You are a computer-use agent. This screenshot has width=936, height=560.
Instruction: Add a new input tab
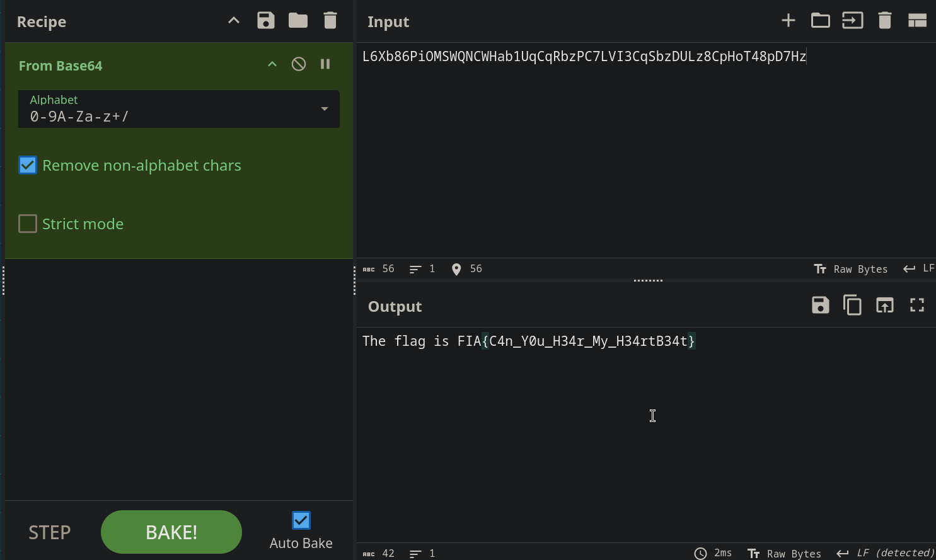click(788, 21)
